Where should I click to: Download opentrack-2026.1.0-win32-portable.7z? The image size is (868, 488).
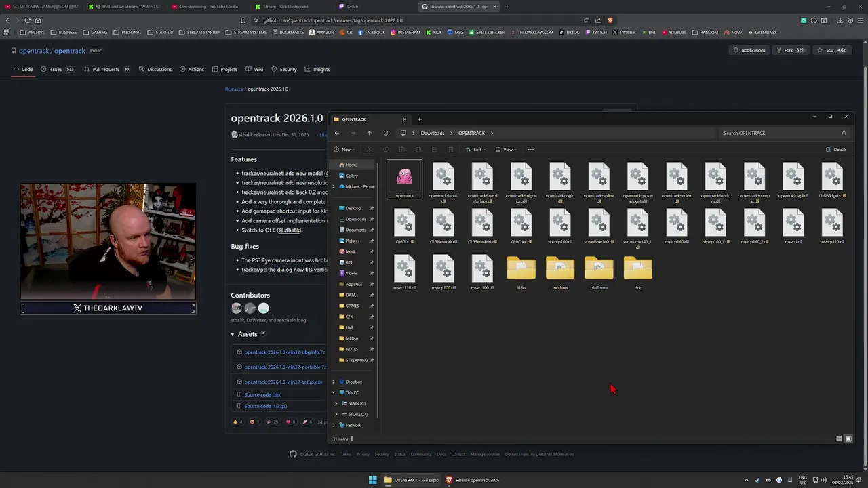coord(285,367)
